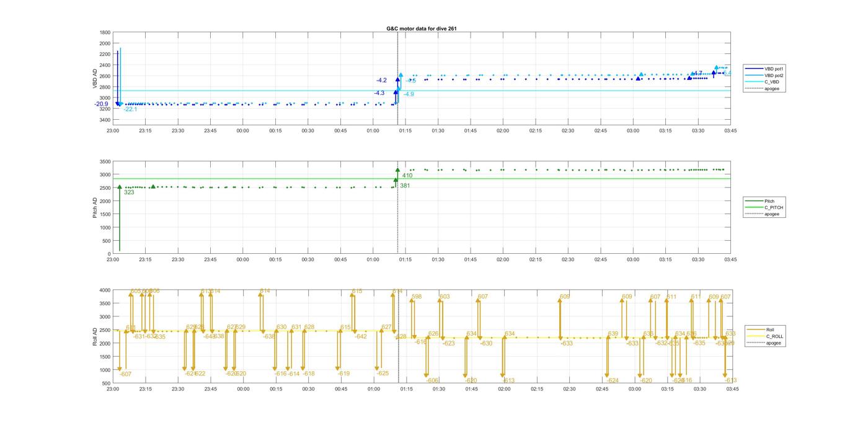
Task: Click the title 'G&C motor data for dive 261'
Action: tap(422, 29)
